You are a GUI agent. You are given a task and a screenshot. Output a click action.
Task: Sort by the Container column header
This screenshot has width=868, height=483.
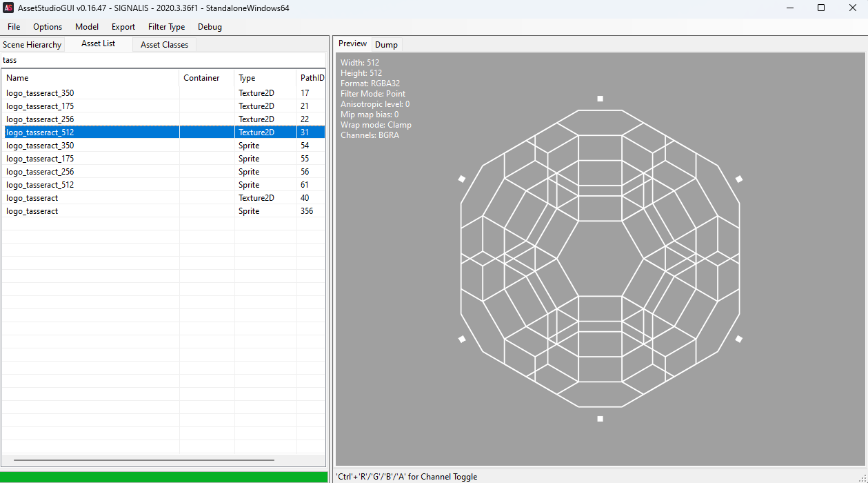(x=207, y=78)
